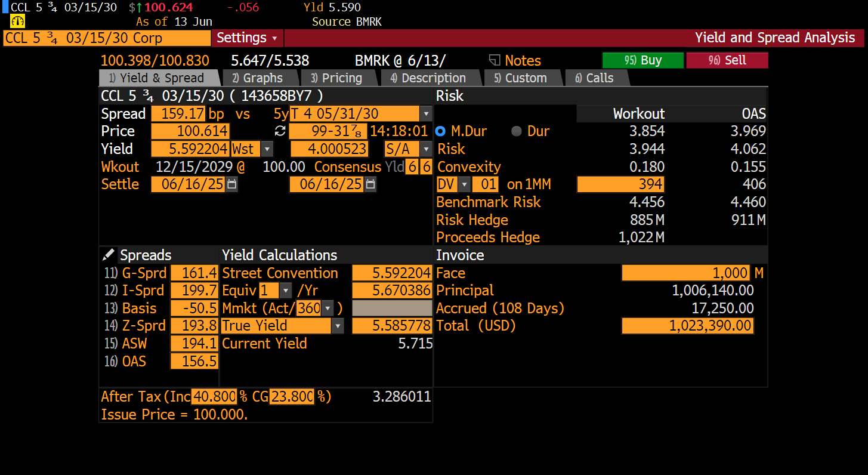Click the Yield 5.592204 input field
The width and height of the screenshot is (868, 475).
click(190, 149)
